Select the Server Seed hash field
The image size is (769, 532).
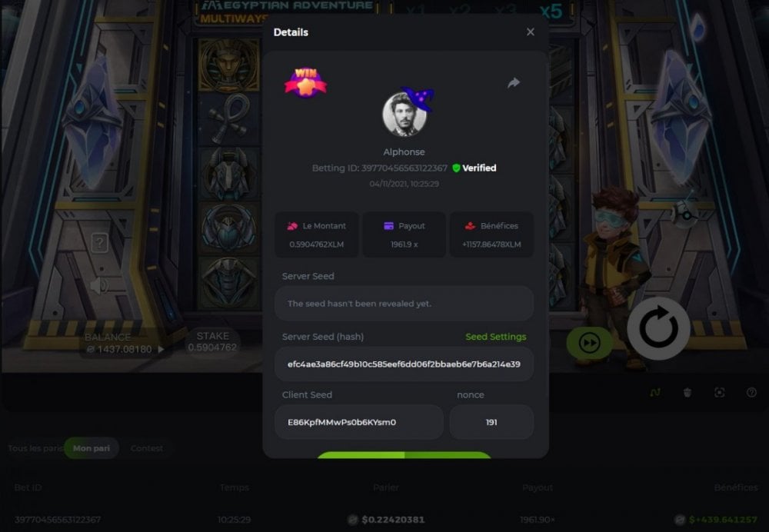click(404, 364)
